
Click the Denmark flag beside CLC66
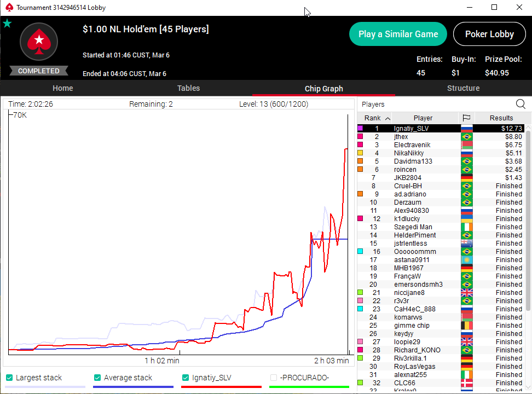pyautogui.click(x=467, y=383)
